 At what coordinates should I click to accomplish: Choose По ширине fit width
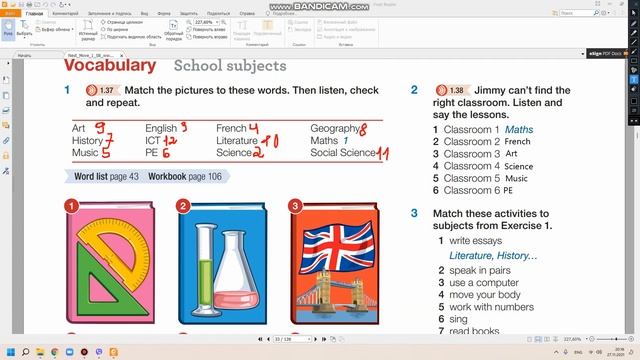point(115,29)
